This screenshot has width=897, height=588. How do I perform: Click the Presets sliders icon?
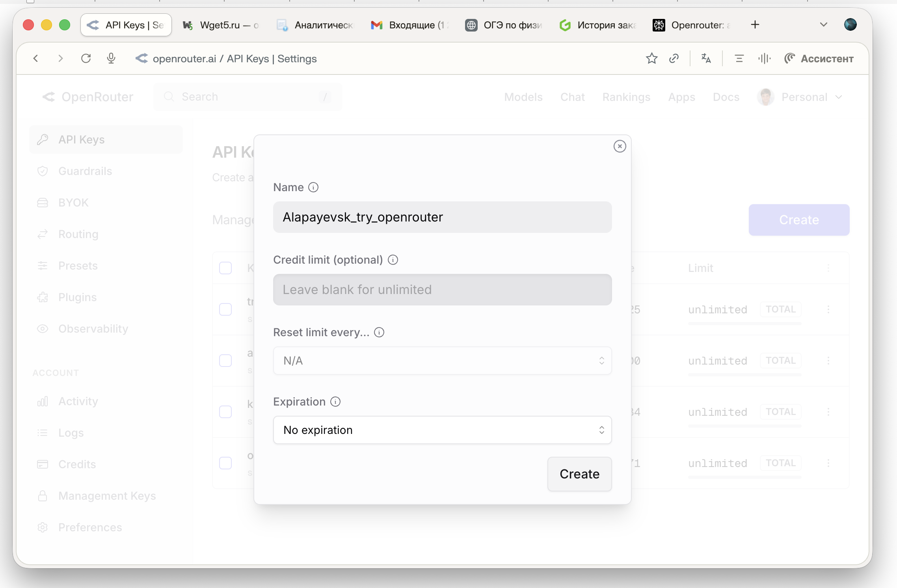tap(43, 266)
